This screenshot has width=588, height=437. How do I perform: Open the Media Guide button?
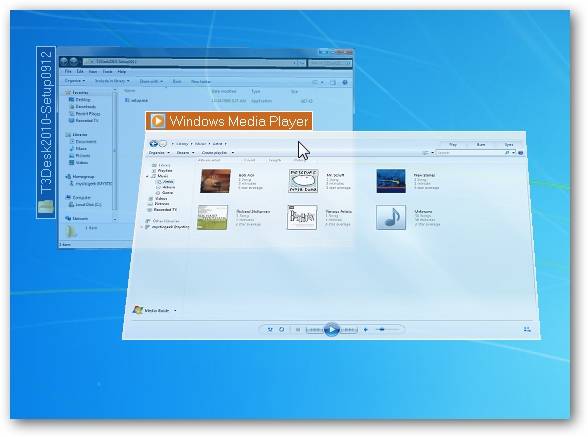(x=152, y=311)
